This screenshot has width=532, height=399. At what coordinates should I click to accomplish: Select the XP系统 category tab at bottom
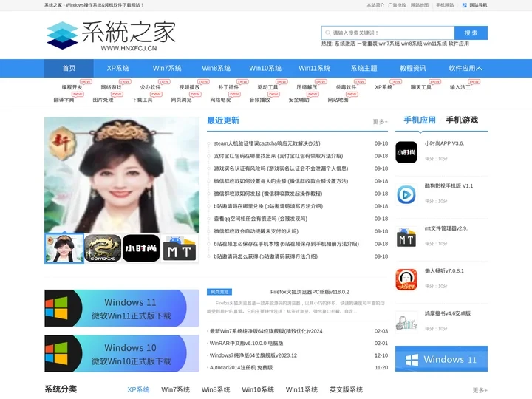[x=138, y=389]
